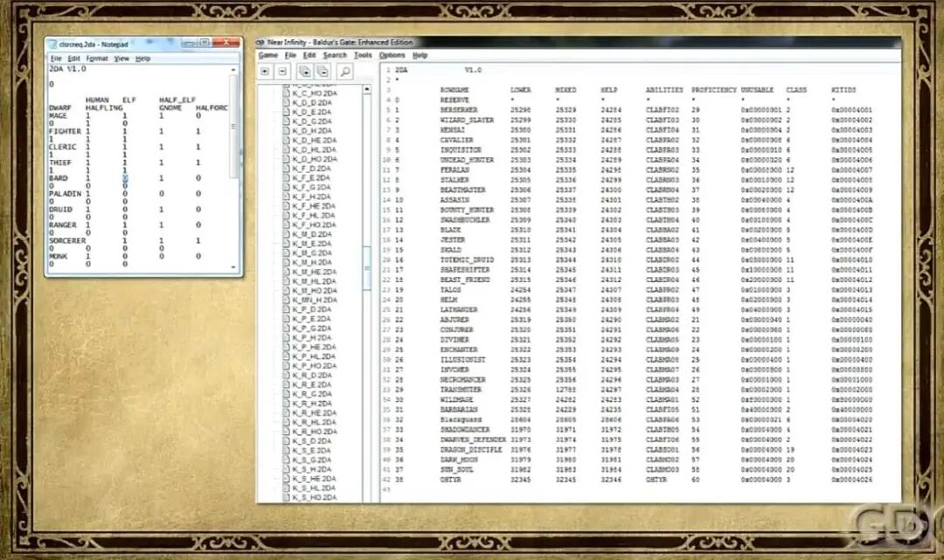Viewport: 944px width, 560px height.
Task: Click Notepad's vertical scrollbar thumb
Action: (x=233, y=128)
